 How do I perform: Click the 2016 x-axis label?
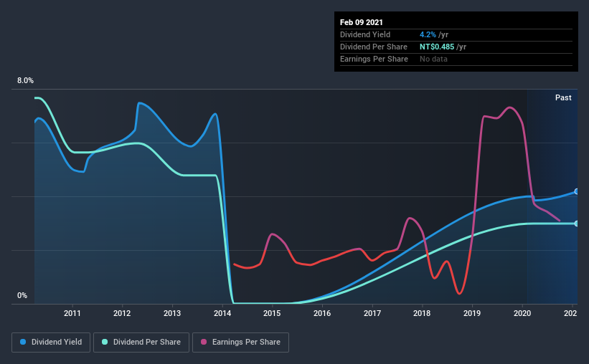click(322, 313)
